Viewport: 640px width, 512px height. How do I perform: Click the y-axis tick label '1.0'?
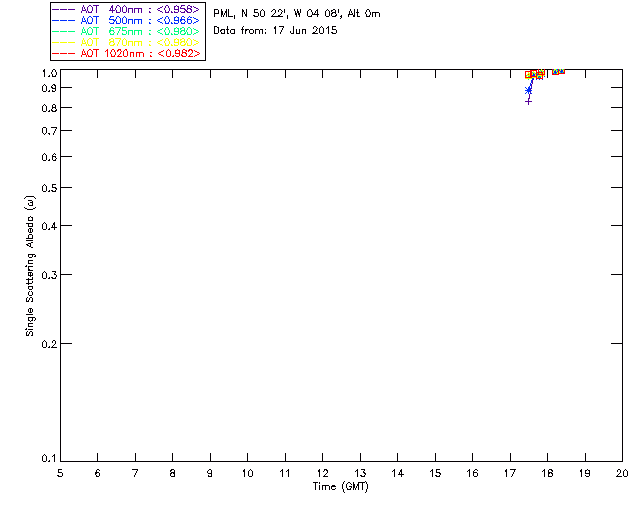(49, 73)
